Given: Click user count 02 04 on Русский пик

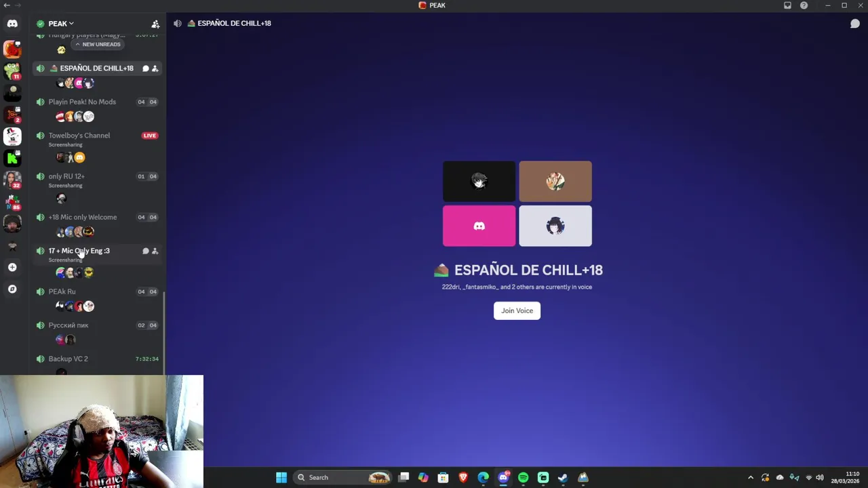Looking at the screenshot, I should [x=147, y=325].
